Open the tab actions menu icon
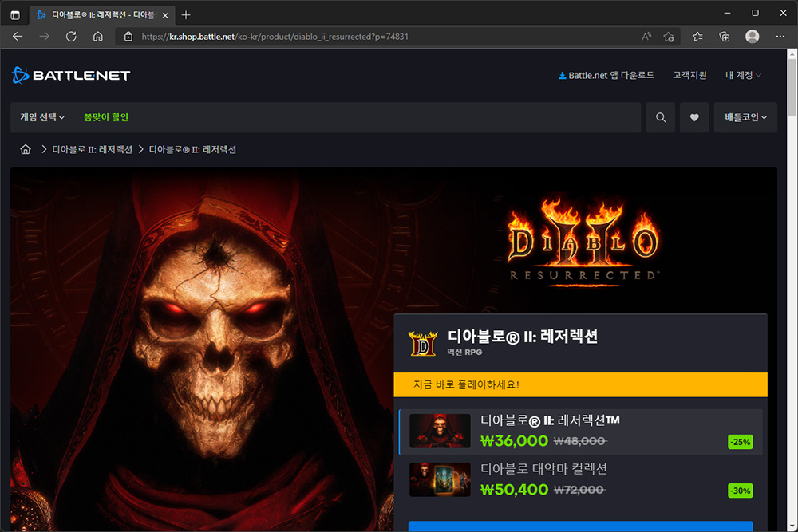 [15, 15]
